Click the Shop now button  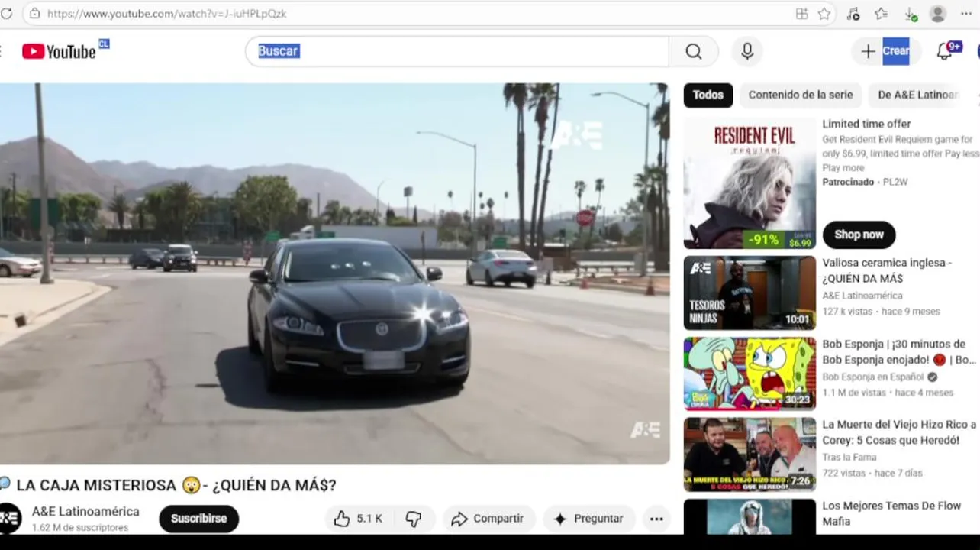coord(859,235)
